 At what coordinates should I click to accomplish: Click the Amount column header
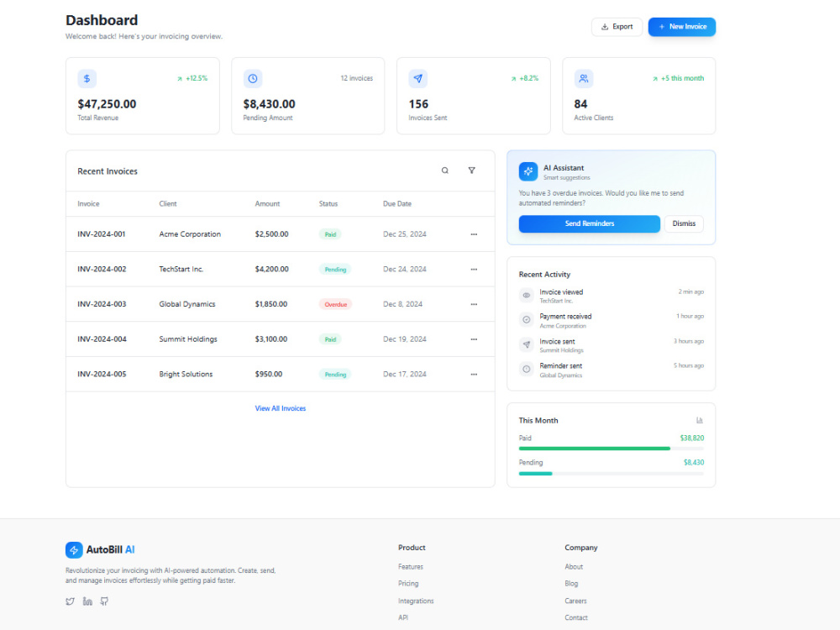(x=267, y=203)
